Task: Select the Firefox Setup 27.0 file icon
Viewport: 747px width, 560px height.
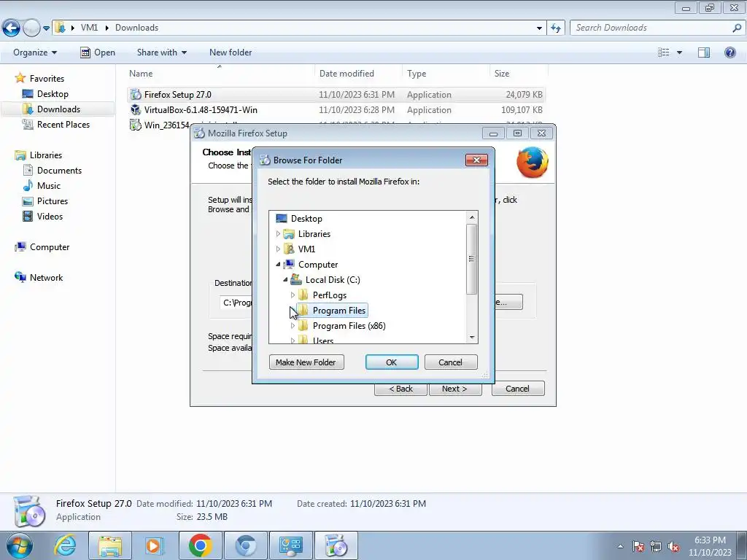Action: pyautogui.click(x=136, y=94)
